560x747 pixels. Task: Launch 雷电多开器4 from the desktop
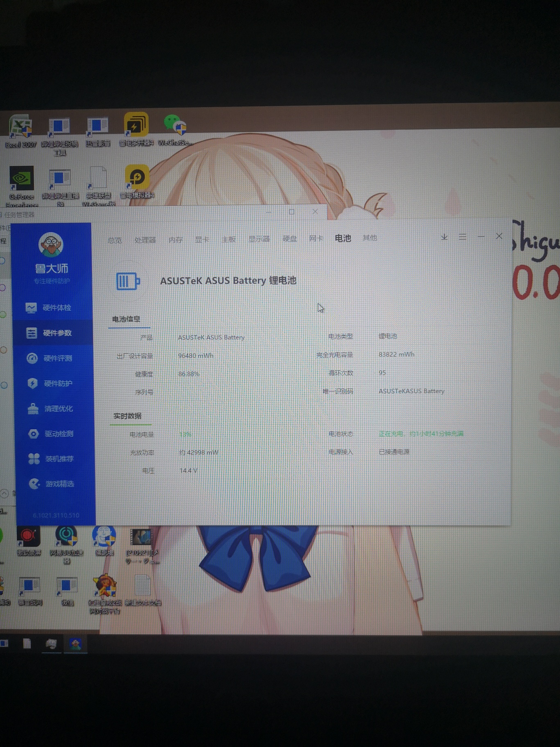(136, 129)
